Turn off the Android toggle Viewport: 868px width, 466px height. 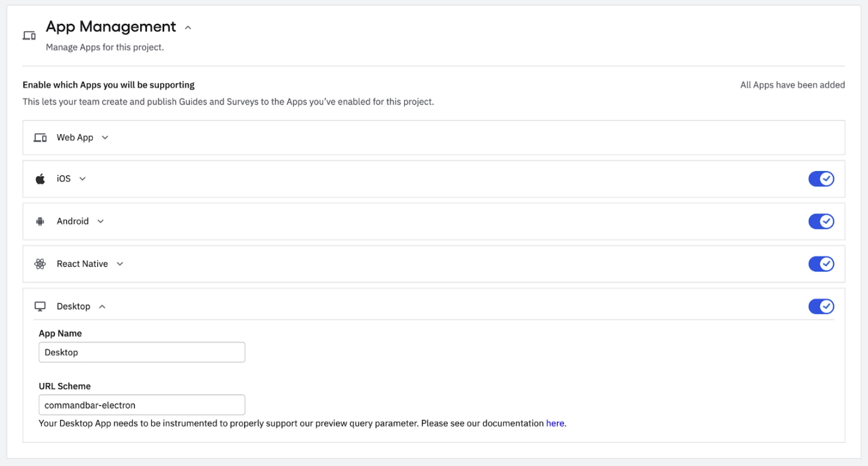(x=821, y=221)
